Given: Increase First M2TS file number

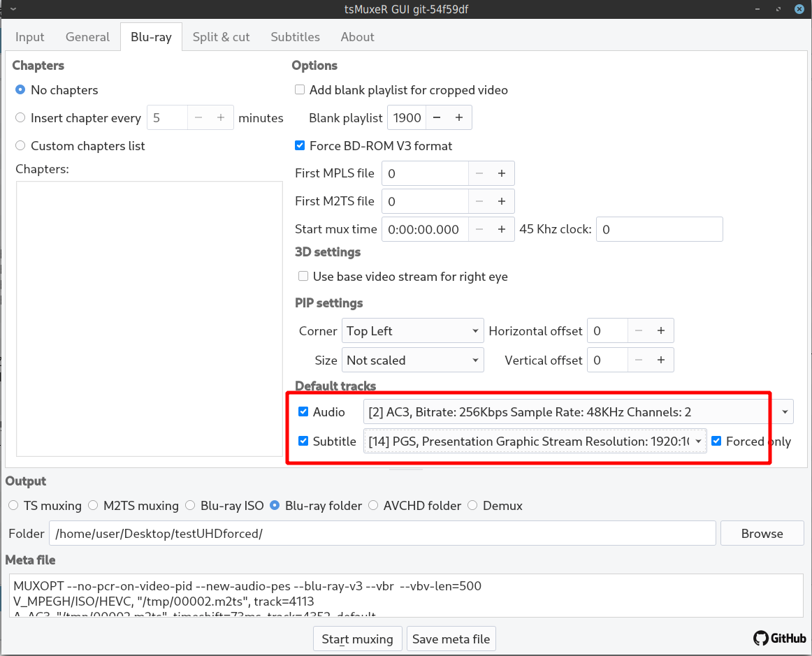Looking at the screenshot, I should click(x=501, y=201).
